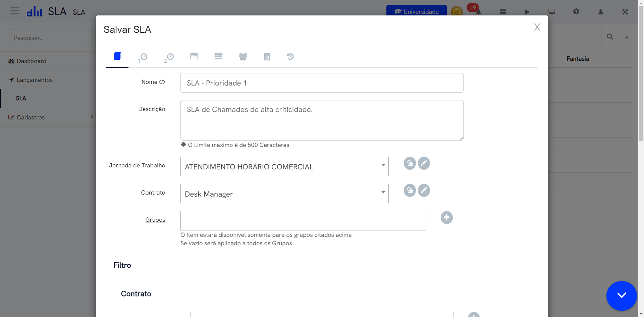Image resolution: width=644 pixels, height=317 pixels.
Task: Toggle fullscreen with the expand icon
Action: click(625, 12)
